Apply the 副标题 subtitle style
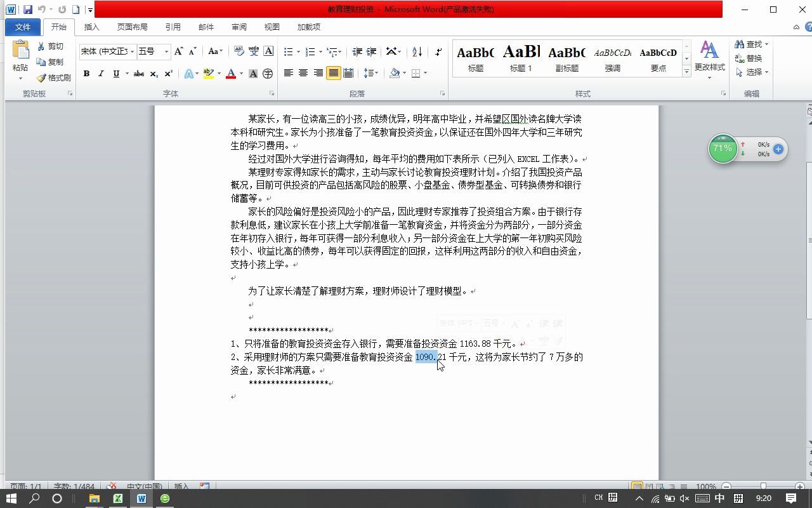 (567, 58)
